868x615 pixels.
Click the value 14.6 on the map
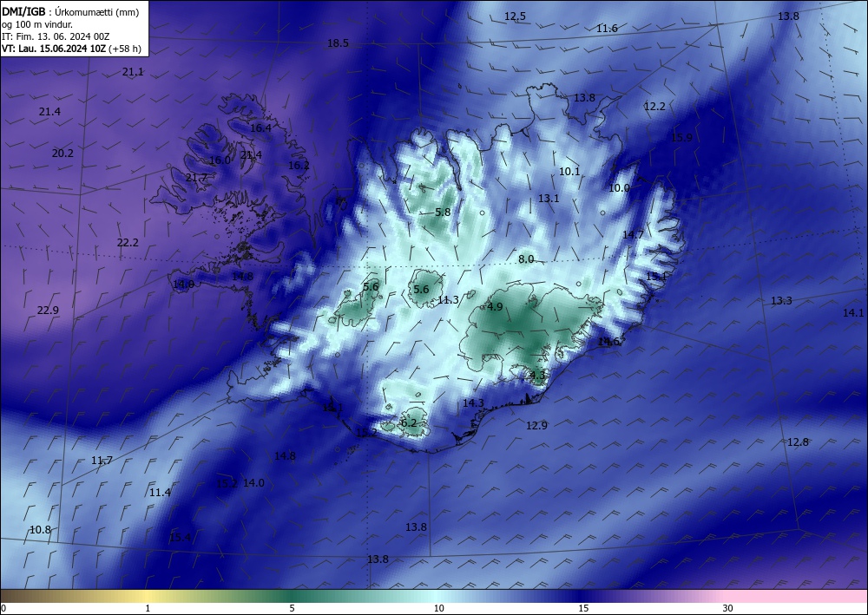coord(608,342)
